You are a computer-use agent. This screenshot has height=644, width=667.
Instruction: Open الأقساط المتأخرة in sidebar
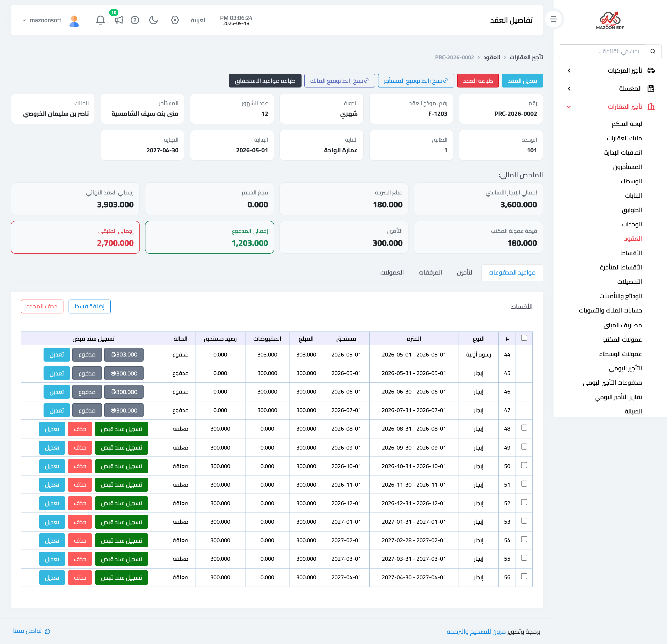(x=620, y=267)
